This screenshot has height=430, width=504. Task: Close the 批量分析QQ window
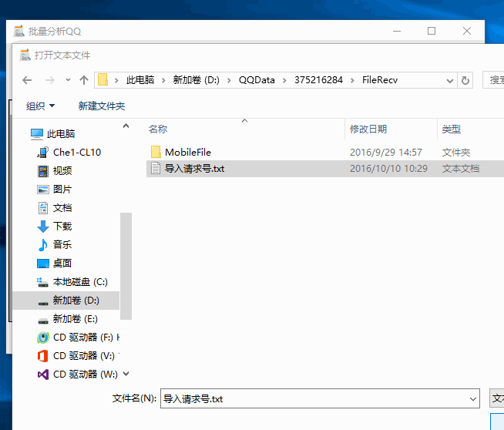pos(467,31)
